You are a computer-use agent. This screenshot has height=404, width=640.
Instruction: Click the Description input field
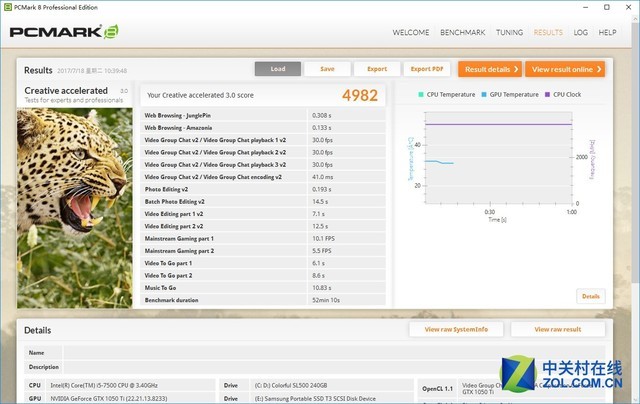(x=334, y=367)
